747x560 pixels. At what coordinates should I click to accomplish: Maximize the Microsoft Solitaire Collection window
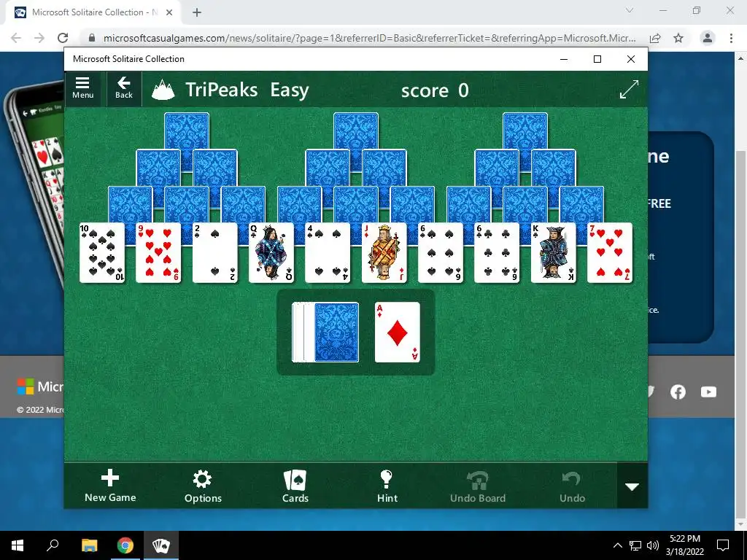click(597, 59)
